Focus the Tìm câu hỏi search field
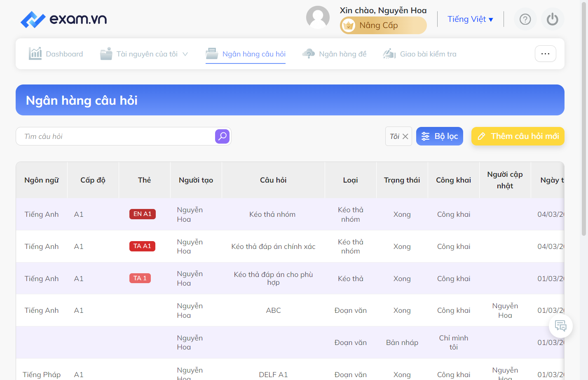The image size is (588, 380). (115, 136)
